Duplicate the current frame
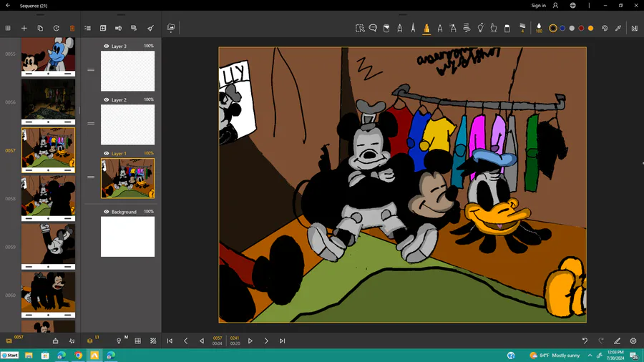The height and width of the screenshot is (362, 644). click(x=40, y=29)
